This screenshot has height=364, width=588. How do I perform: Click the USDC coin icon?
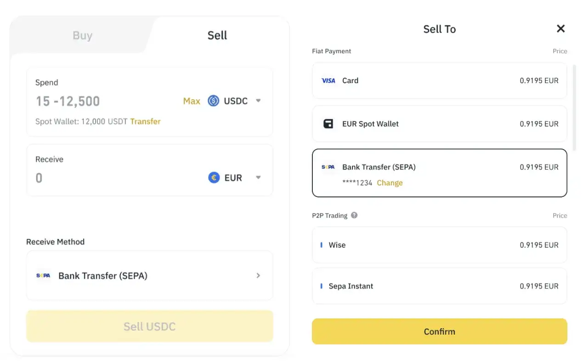pyautogui.click(x=213, y=101)
